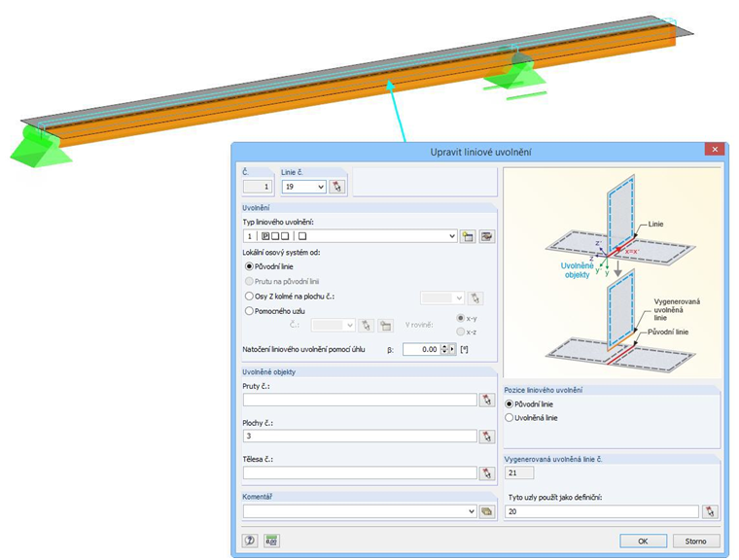Open comment library icon beside Komentář

point(487,511)
